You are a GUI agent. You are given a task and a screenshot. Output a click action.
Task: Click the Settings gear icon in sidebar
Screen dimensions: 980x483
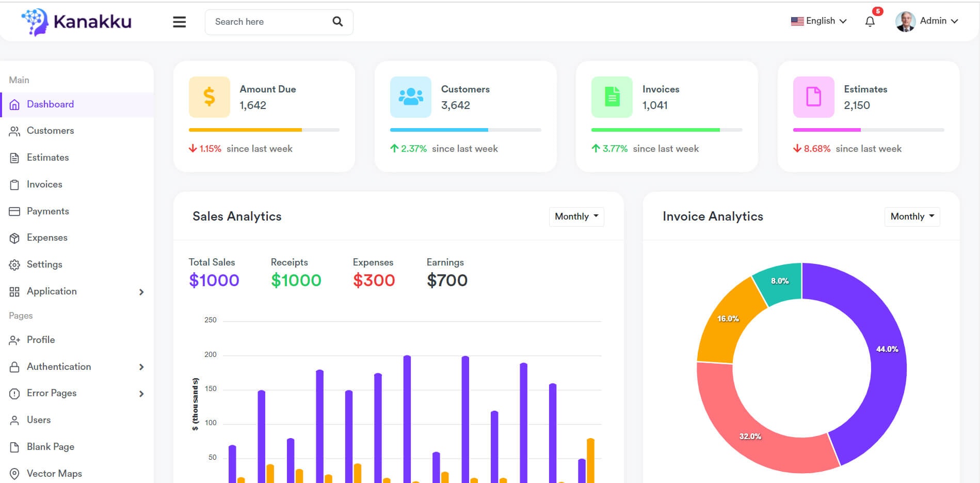click(x=14, y=265)
